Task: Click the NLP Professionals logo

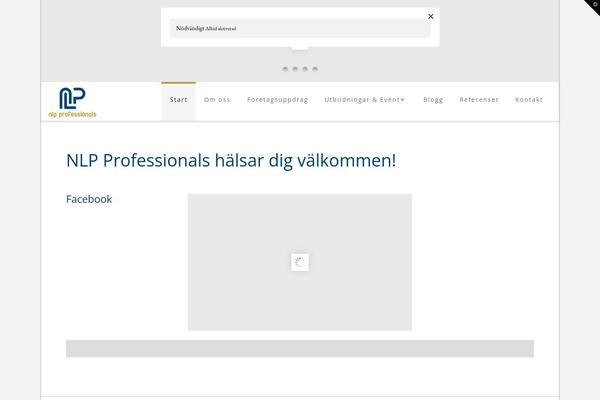Action: pyautogui.click(x=72, y=102)
